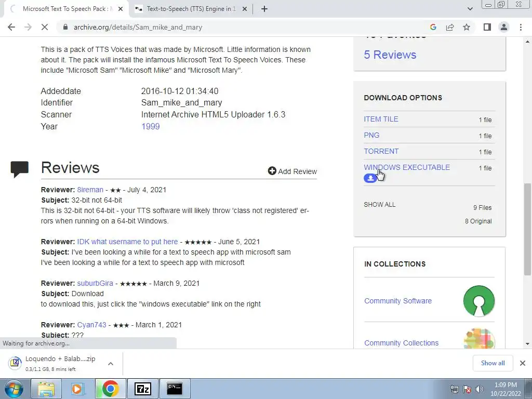532x399 pixels.
Task: Click the "Sam_mike_and_mary" identifier value
Action: (x=181, y=102)
